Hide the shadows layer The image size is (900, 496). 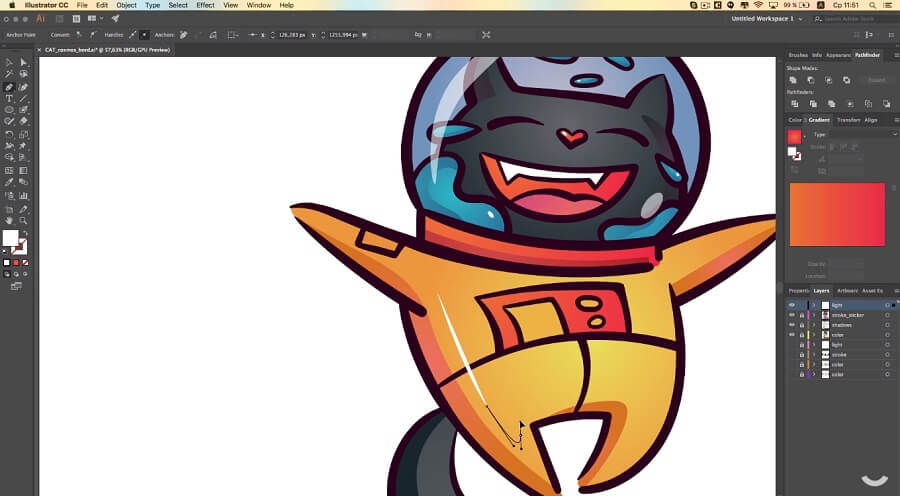[792, 325]
